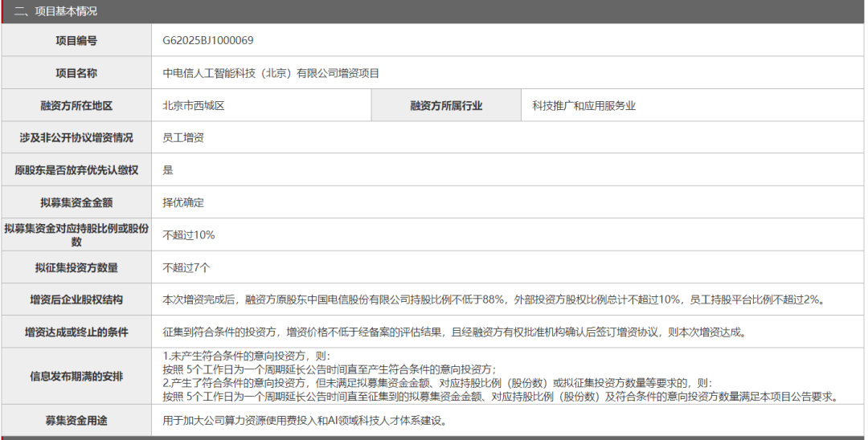
Task: Click the 涉及非公开协议增资情况 label
Action: point(76,137)
